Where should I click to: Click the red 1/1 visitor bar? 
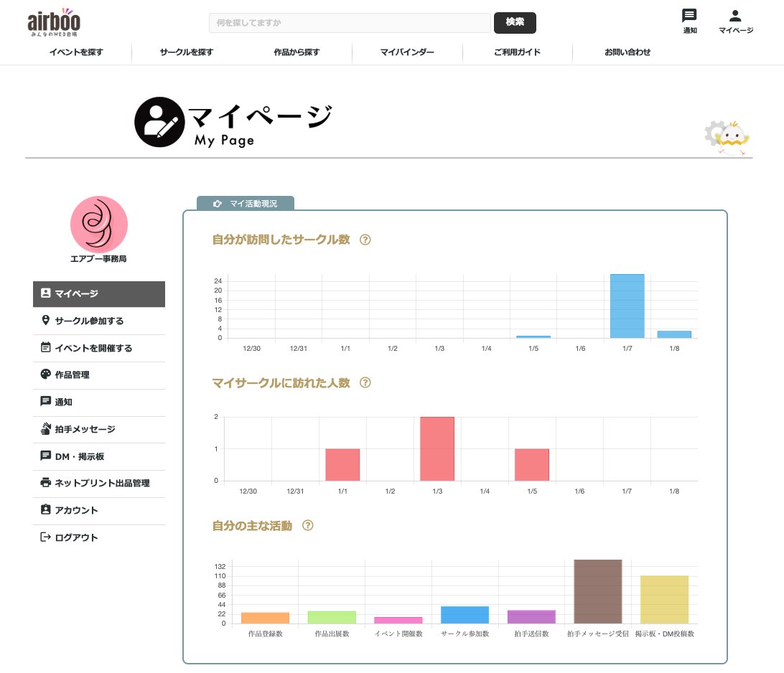click(342, 465)
